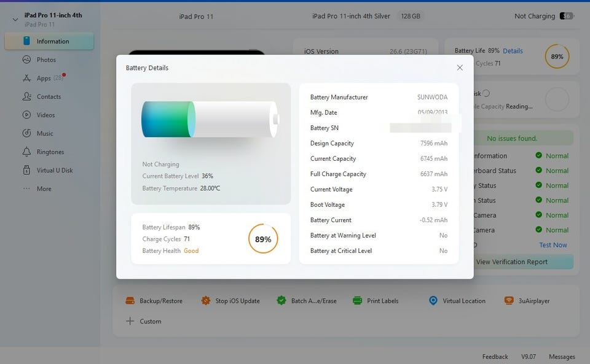Screen dimensions: 590x364
Task: Open Apps list in the sidebar
Action: coord(44,78)
